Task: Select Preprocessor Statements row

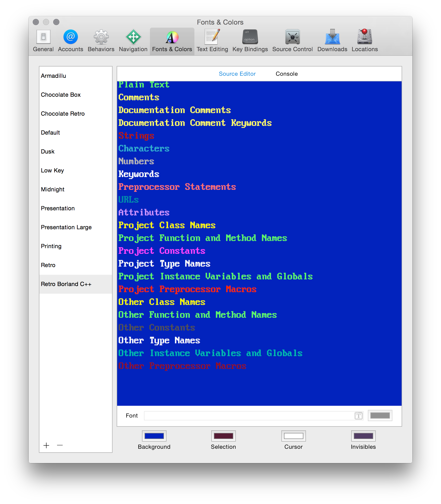Action: pyautogui.click(x=259, y=187)
